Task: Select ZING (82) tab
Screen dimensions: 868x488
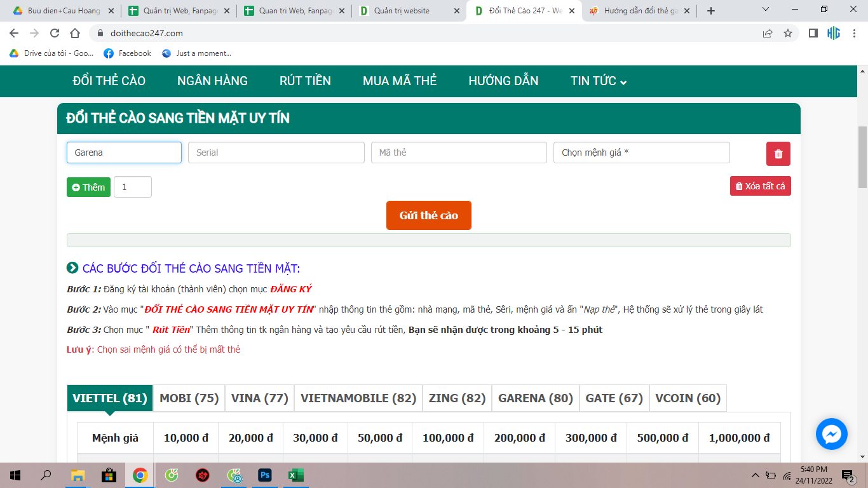Action: pyautogui.click(x=458, y=398)
